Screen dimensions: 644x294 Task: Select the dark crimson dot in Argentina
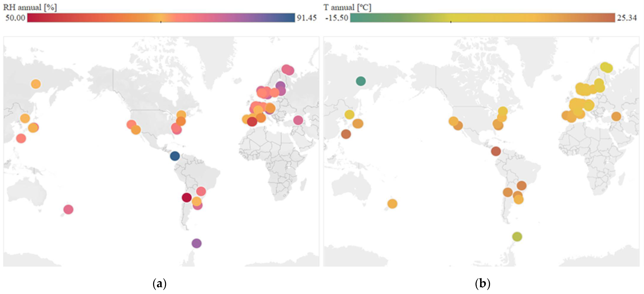[x=187, y=197]
